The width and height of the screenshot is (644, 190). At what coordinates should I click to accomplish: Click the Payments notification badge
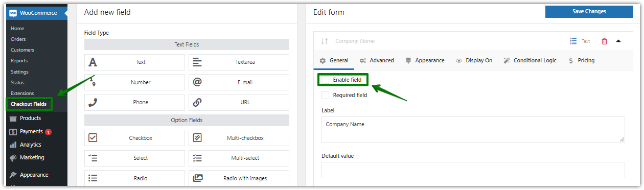click(49, 132)
